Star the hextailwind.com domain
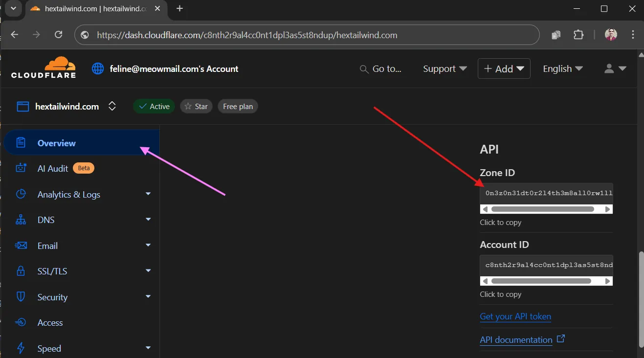The width and height of the screenshot is (644, 358). click(x=196, y=106)
